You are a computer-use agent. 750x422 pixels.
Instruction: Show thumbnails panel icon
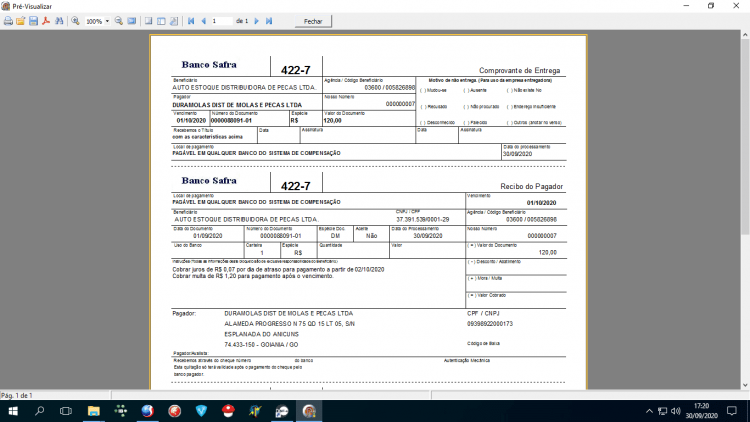(x=161, y=21)
